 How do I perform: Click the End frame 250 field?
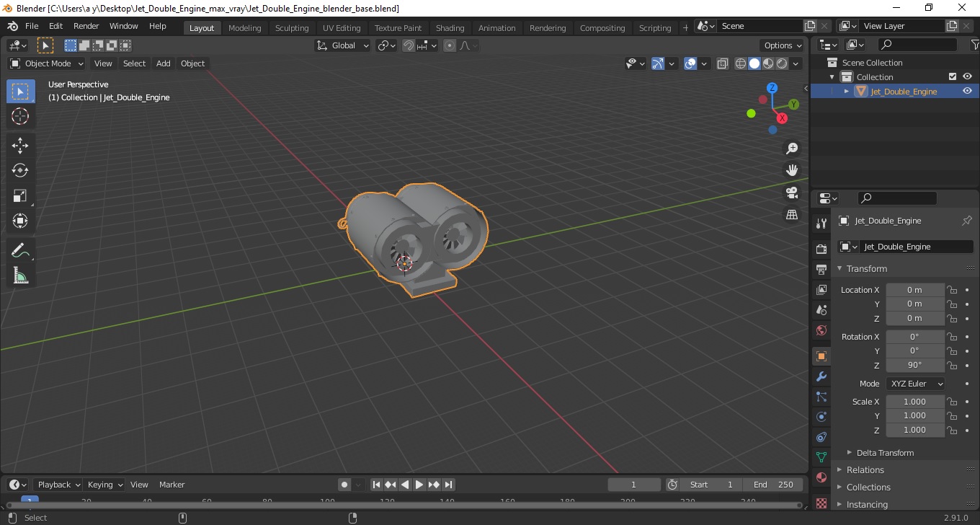pos(774,485)
